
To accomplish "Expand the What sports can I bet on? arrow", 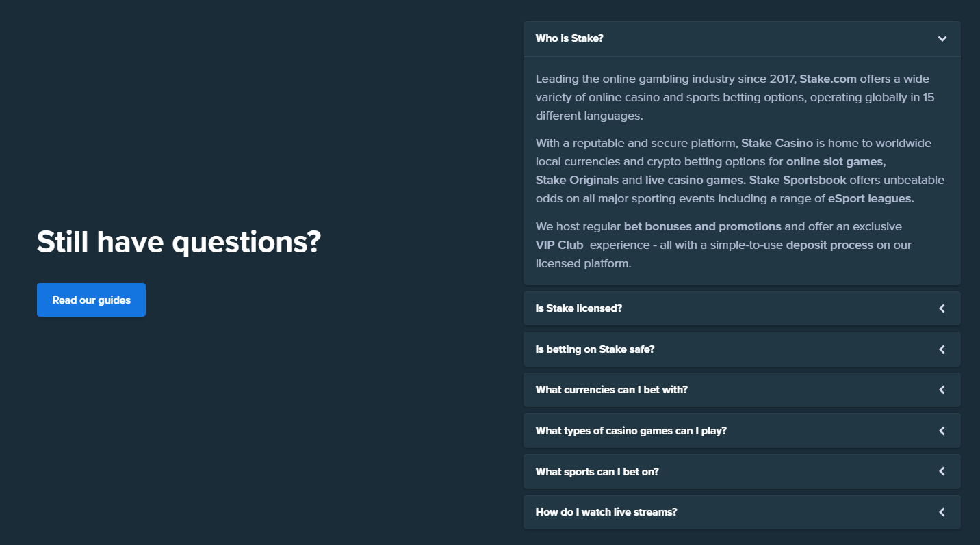I will 942,471.
